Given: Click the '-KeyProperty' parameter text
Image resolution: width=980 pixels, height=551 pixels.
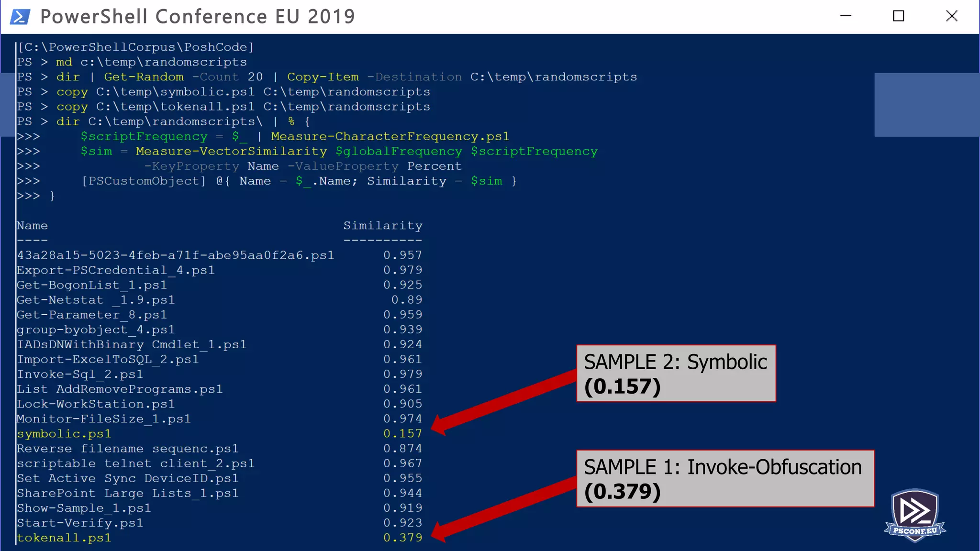Looking at the screenshot, I should click(192, 166).
